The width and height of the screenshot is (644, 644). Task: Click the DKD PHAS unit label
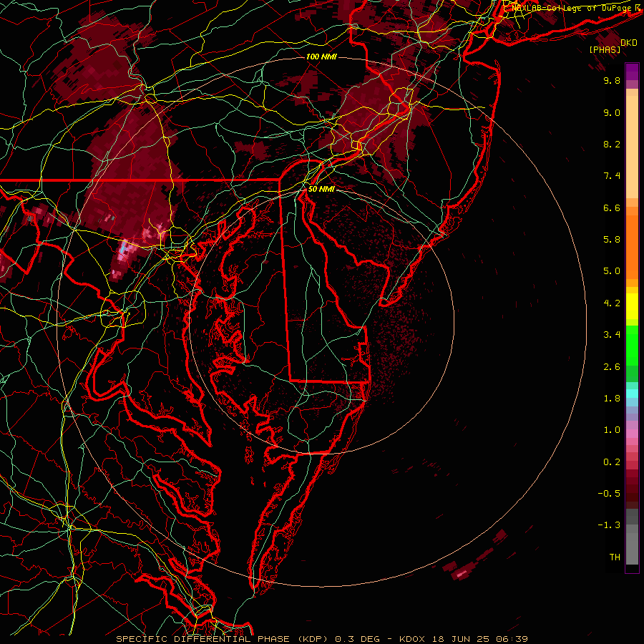point(612,47)
